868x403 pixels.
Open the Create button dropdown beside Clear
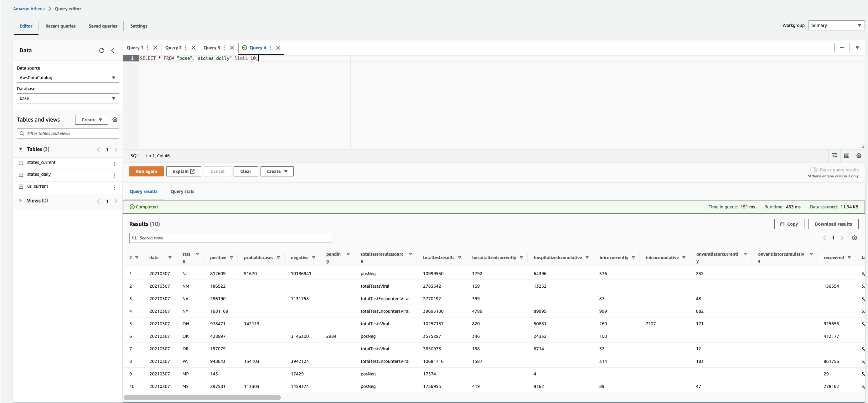[x=276, y=171]
